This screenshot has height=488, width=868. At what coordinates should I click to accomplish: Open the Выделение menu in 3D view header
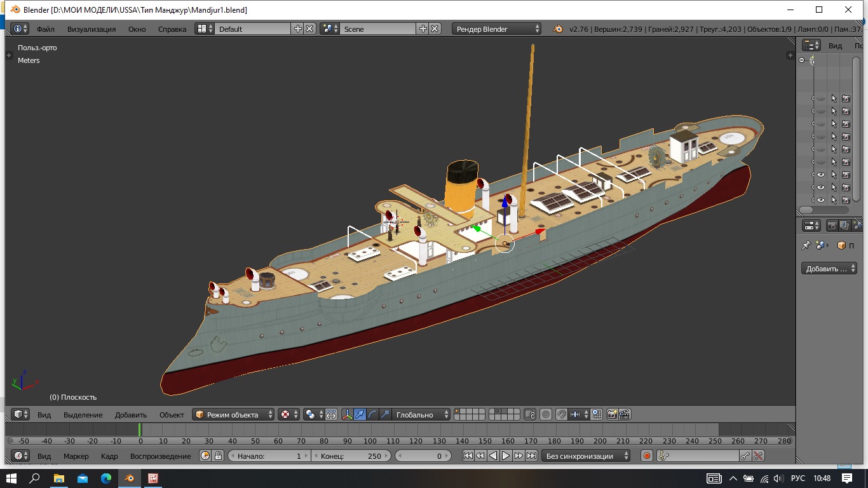(83, 415)
